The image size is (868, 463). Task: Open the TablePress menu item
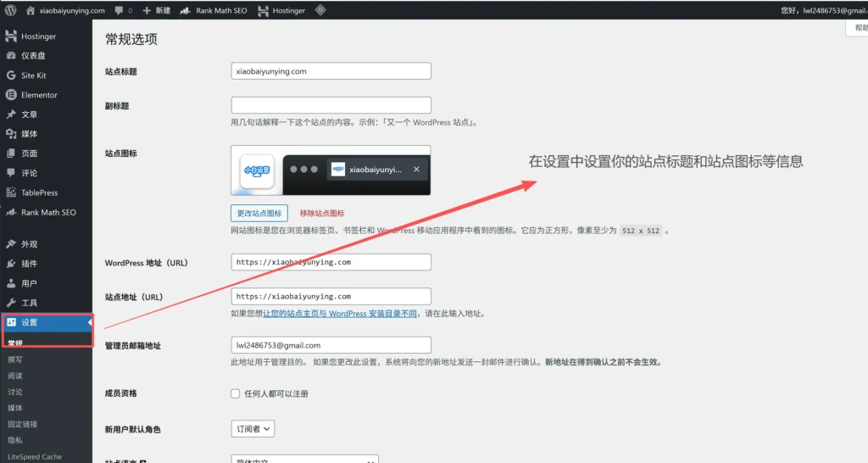point(39,192)
